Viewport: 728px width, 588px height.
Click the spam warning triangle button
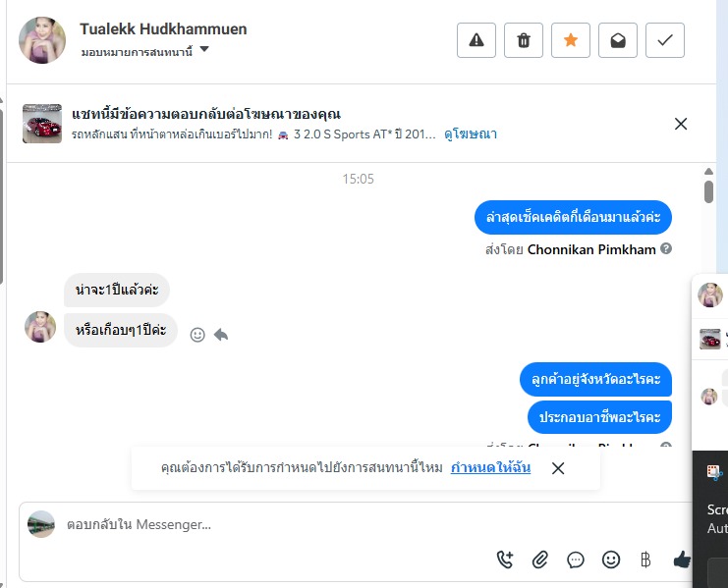(476, 40)
